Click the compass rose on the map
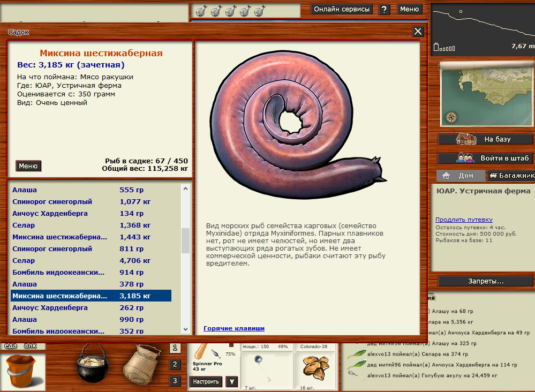Viewport: 535px width, 392px height. pyautogui.click(x=451, y=117)
